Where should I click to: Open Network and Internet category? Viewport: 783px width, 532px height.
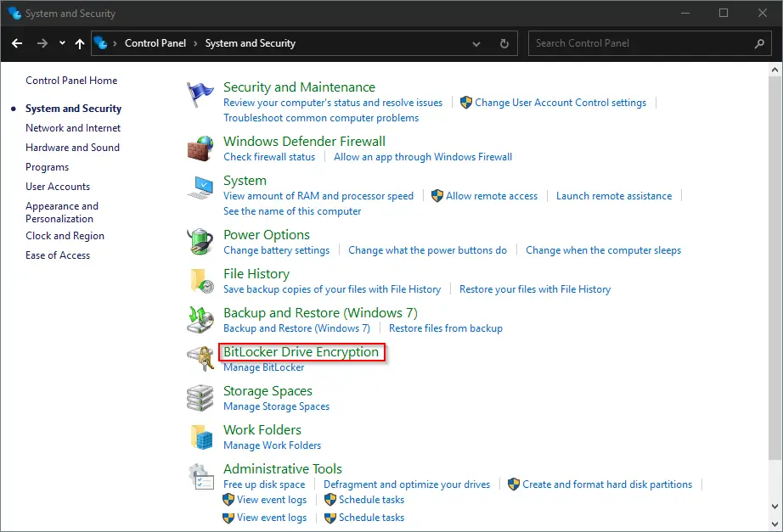coord(73,128)
